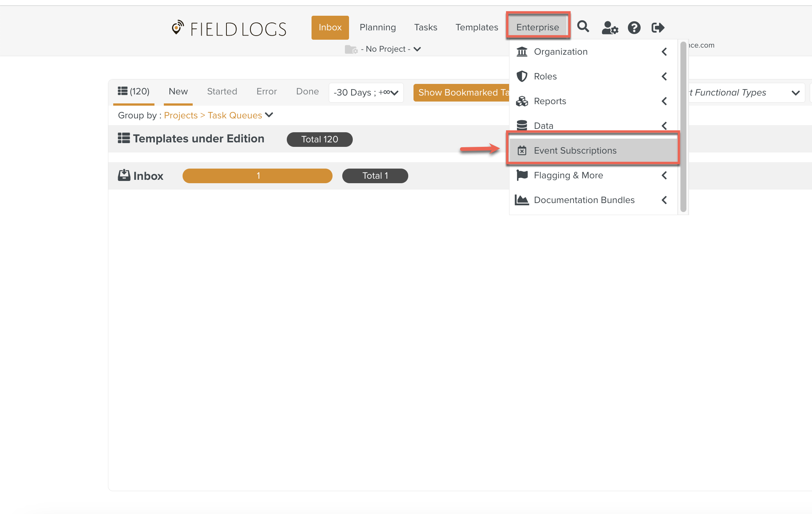Image resolution: width=812 pixels, height=514 pixels.
Task: Click the Task Queues group-by link
Action: [x=235, y=115]
